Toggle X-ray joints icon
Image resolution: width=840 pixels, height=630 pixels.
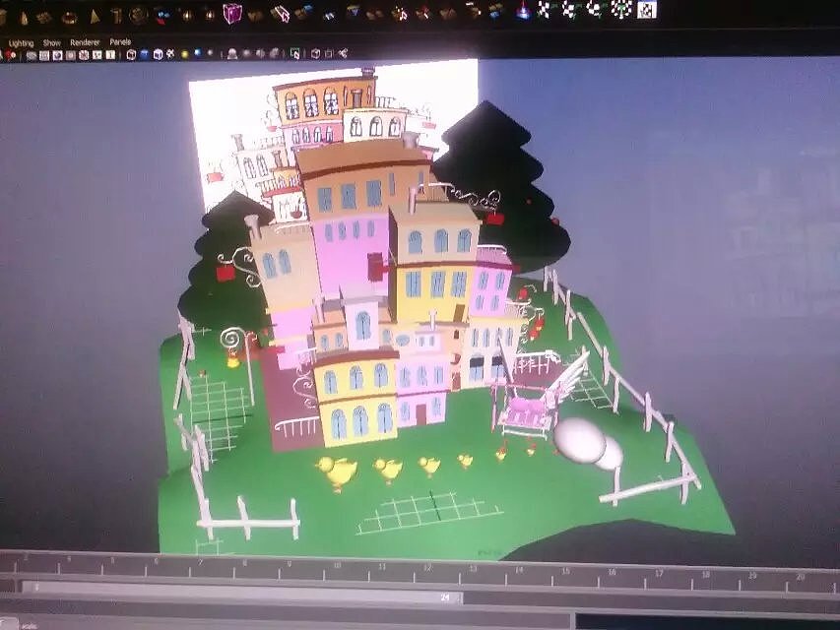pyautogui.click(x=343, y=53)
